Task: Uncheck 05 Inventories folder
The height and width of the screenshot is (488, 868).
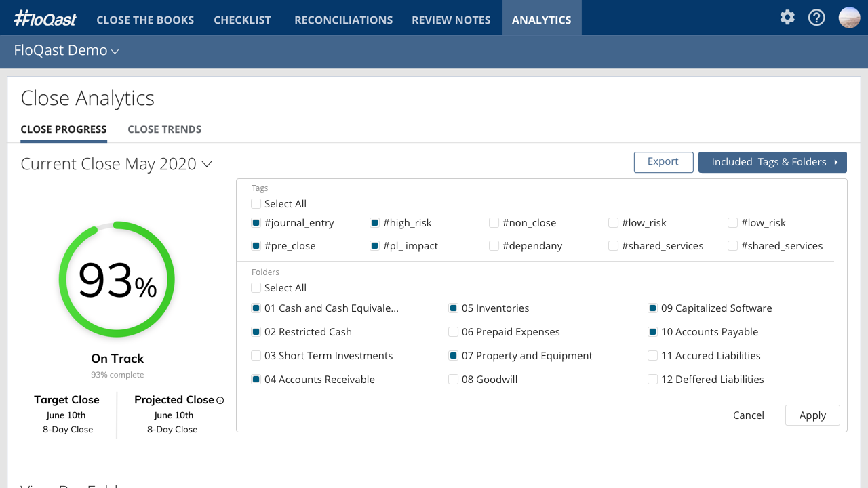Action: (453, 308)
